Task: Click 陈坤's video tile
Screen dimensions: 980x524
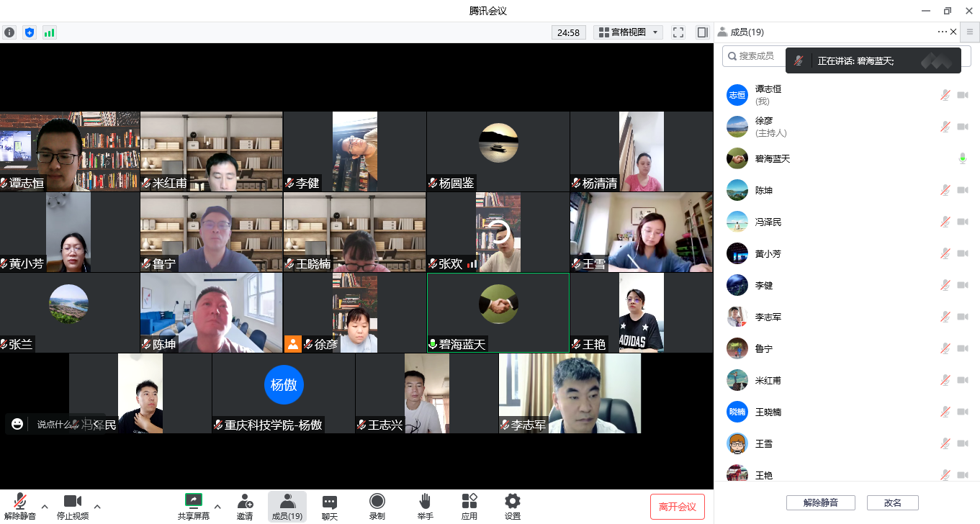Action: 212,312
